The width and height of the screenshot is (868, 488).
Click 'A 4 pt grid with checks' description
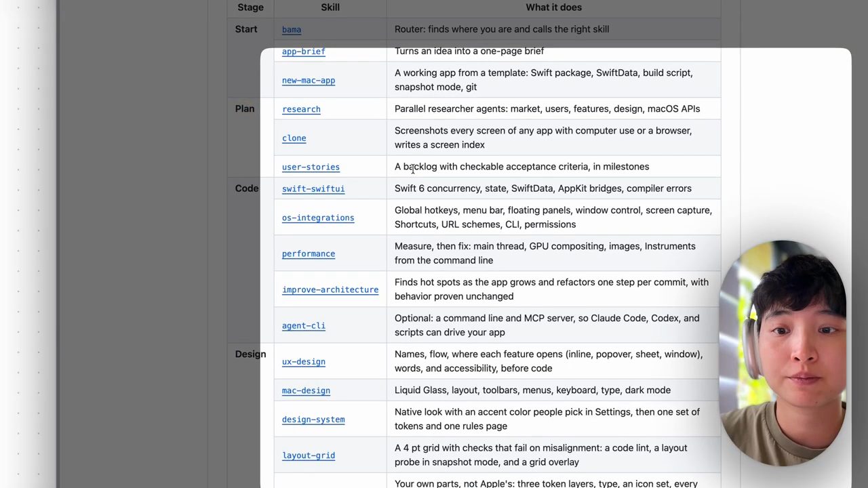541,455
